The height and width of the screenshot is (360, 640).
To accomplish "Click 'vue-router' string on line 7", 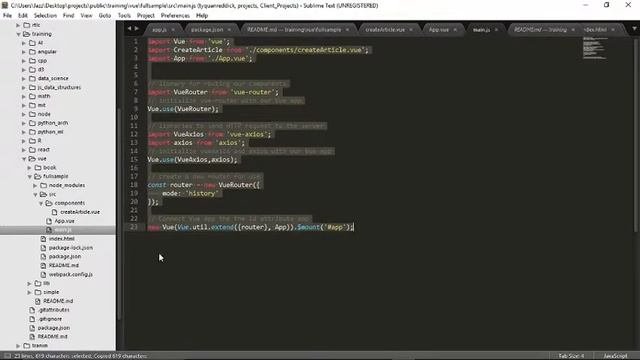I will click(x=252, y=92).
